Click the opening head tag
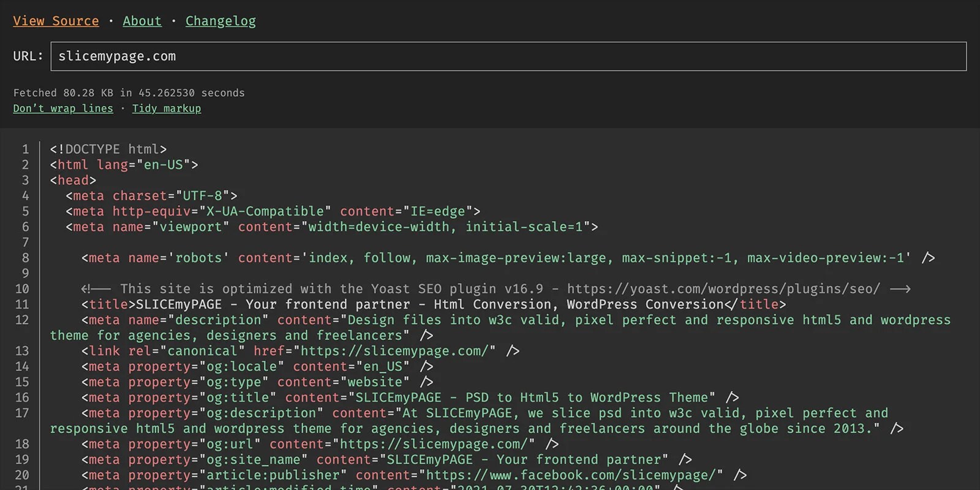The width and height of the screenshot is (980, 490). click(73, 180)
